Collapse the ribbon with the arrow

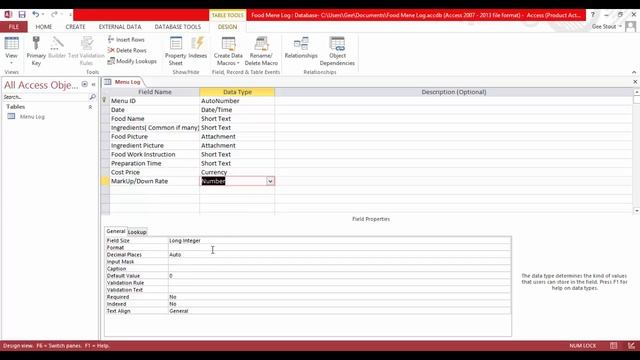(x=634, y=72)
